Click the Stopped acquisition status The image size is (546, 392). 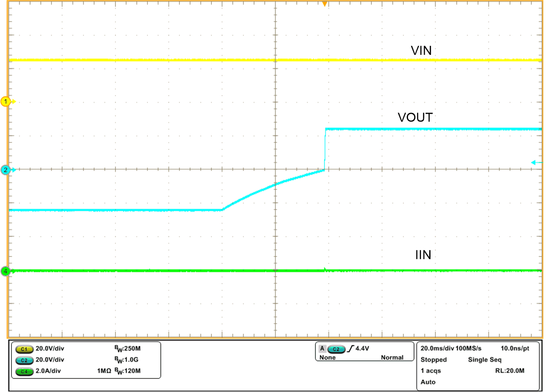[434, 360]
